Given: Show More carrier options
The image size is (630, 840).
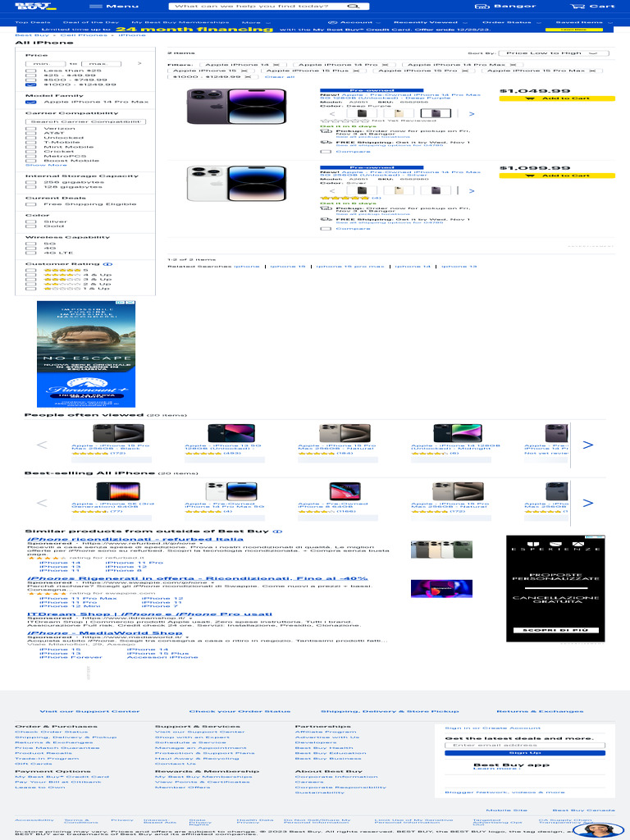Looking at the screenshot, I should pos(46,165).
